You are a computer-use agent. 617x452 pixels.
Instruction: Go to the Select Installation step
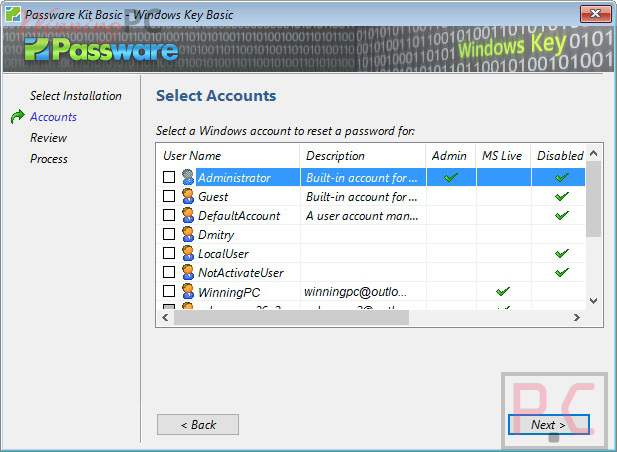click(76, 96)
